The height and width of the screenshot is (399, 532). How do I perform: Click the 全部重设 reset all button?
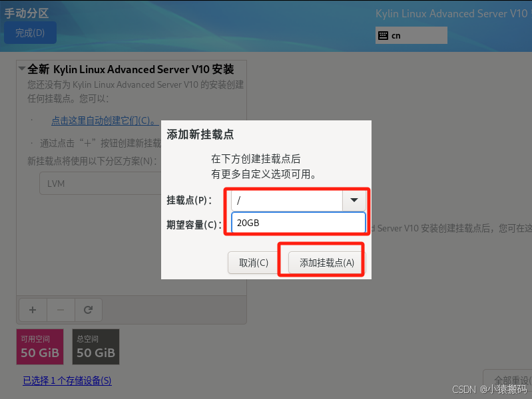508,380
